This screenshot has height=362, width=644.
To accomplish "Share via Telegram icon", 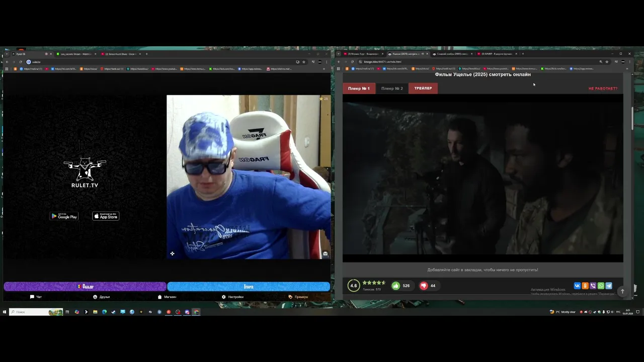I will coord(609,286).
